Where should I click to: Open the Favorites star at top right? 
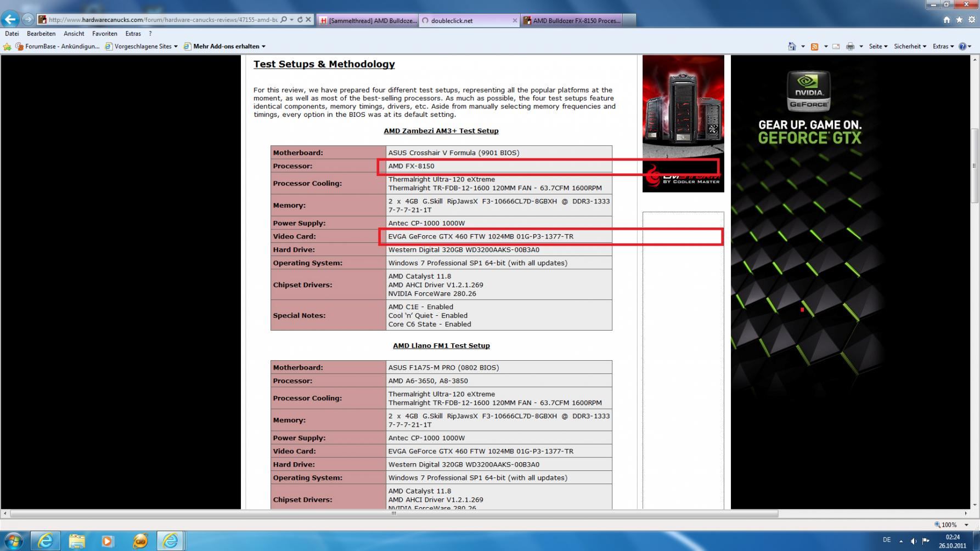point(959,20)
